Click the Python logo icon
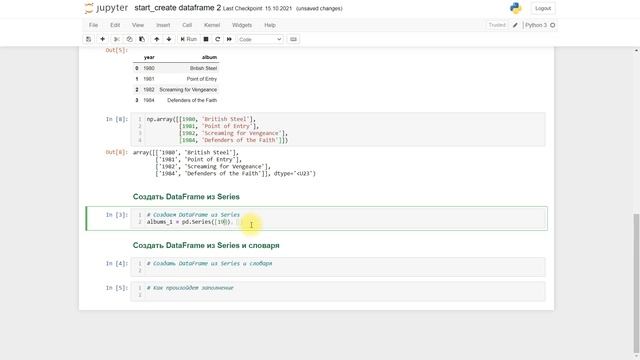 pyautogui.click(x=516, y=8)
